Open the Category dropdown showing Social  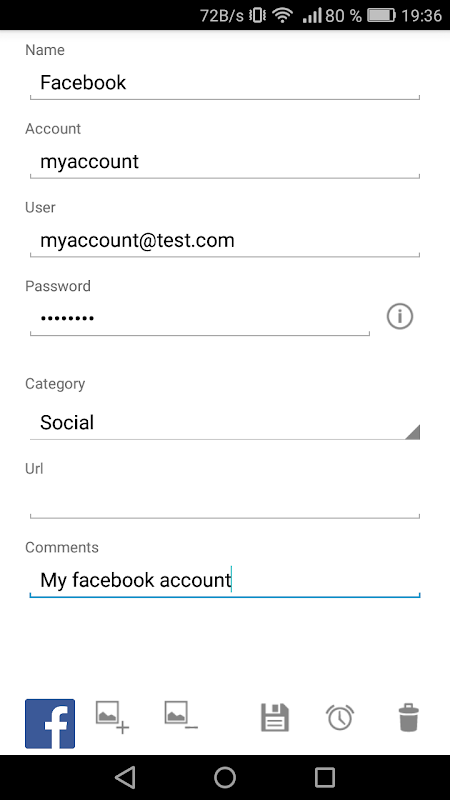click(224, 423)
